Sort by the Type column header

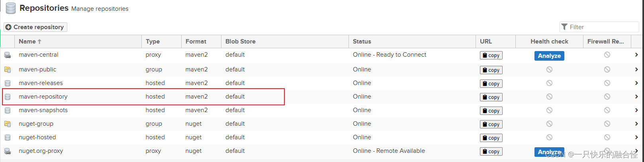pyautogui.click(x=161, y=41)
